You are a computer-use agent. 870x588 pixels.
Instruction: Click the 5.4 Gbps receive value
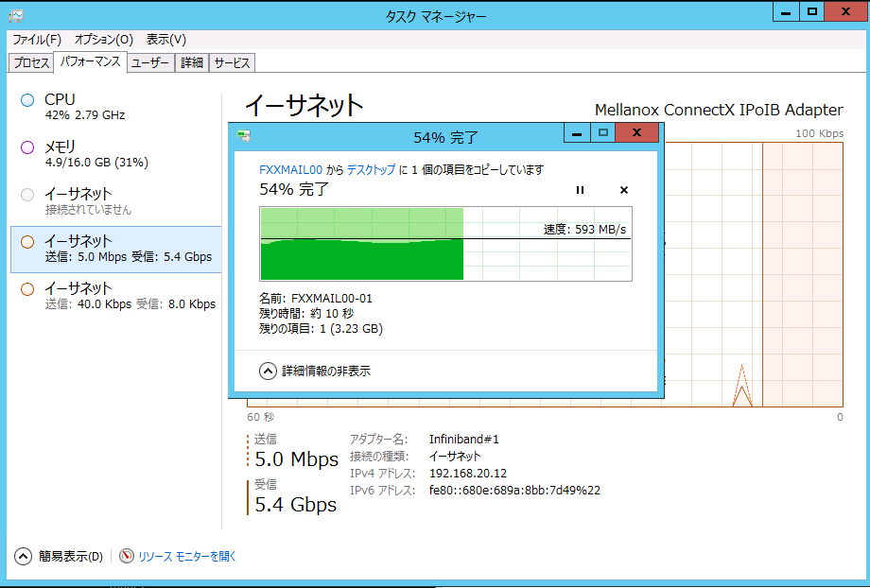coord(296,505)
